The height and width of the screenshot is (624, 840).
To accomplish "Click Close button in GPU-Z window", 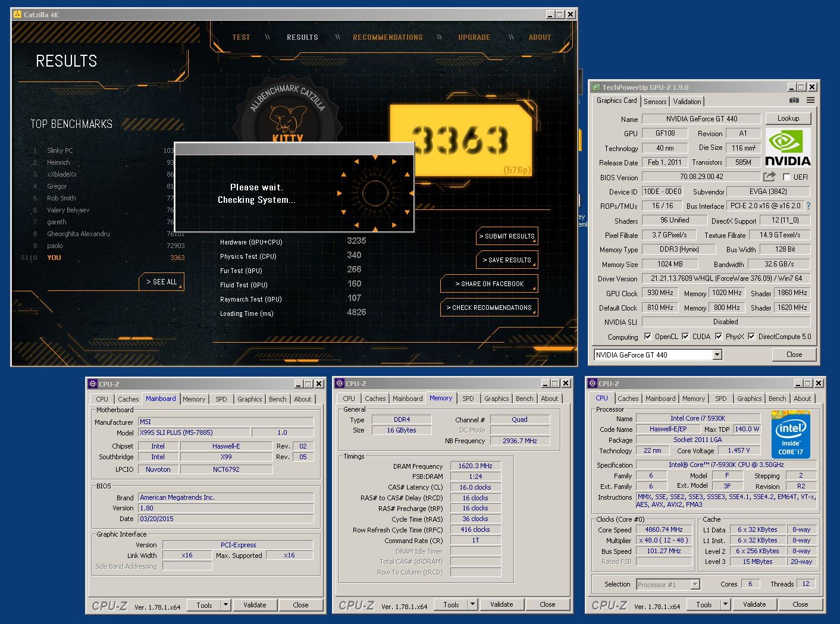I will (794, 355).
